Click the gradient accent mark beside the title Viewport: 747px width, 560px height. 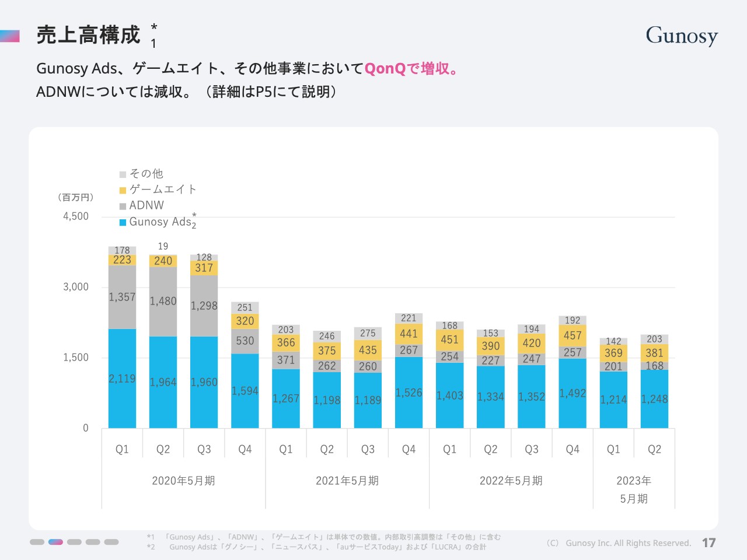(x=10, y=36)
